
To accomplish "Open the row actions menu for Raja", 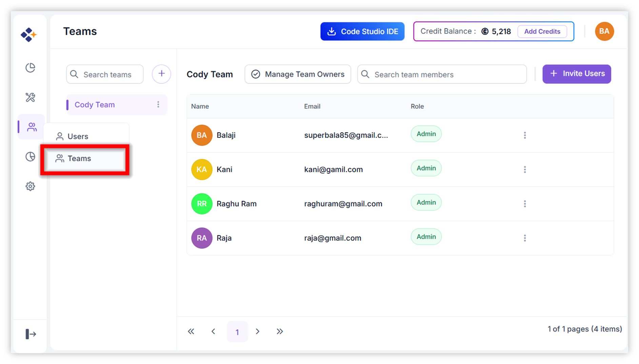I will click(525, 238).
